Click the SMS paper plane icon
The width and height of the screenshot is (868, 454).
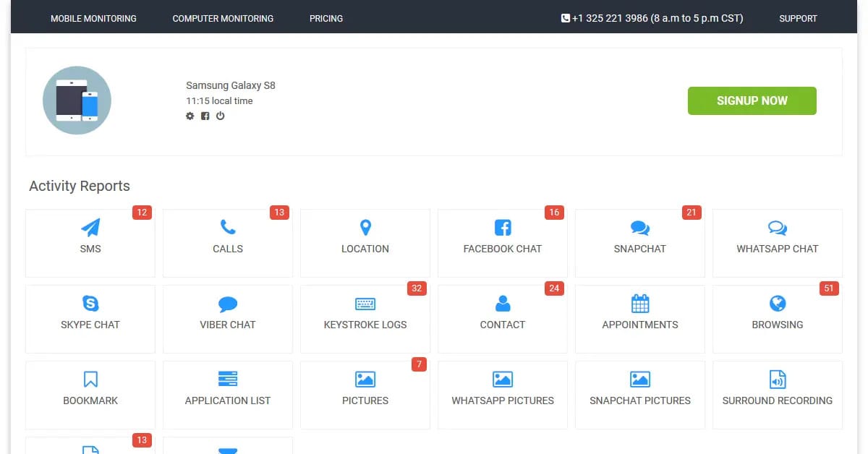pos(90,228)
